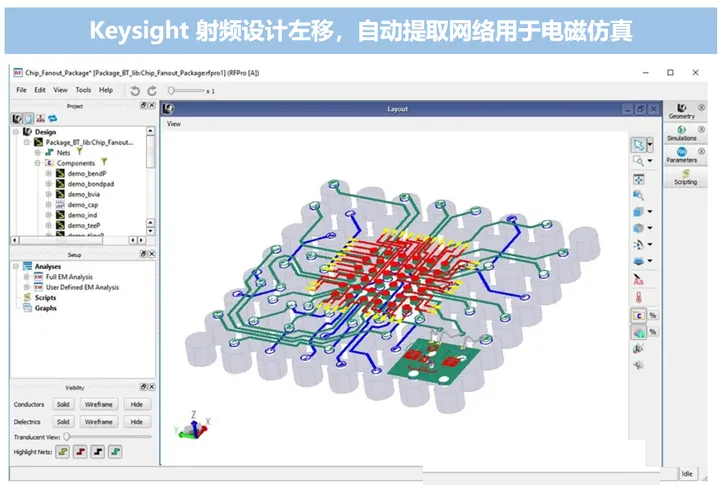This screenshot has height=485, width=720.
Task: Click the red Highlight Nets icon
Action: (x=80, y=452)
